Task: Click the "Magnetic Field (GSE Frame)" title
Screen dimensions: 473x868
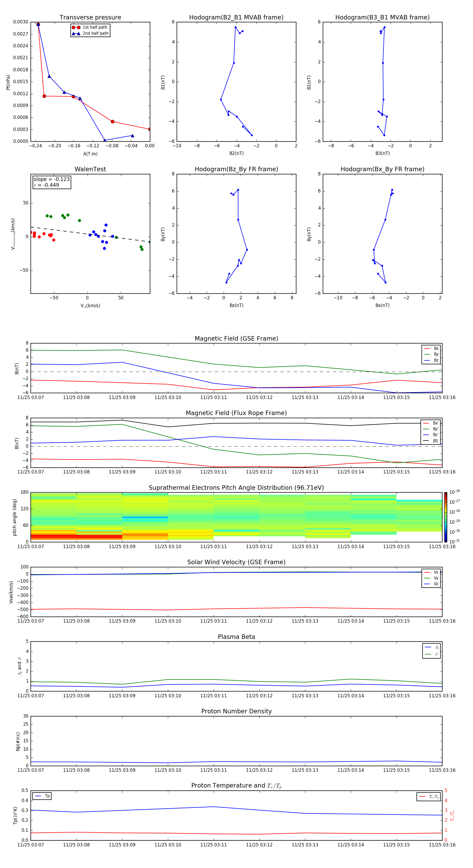Action: (x=236, y=339)
